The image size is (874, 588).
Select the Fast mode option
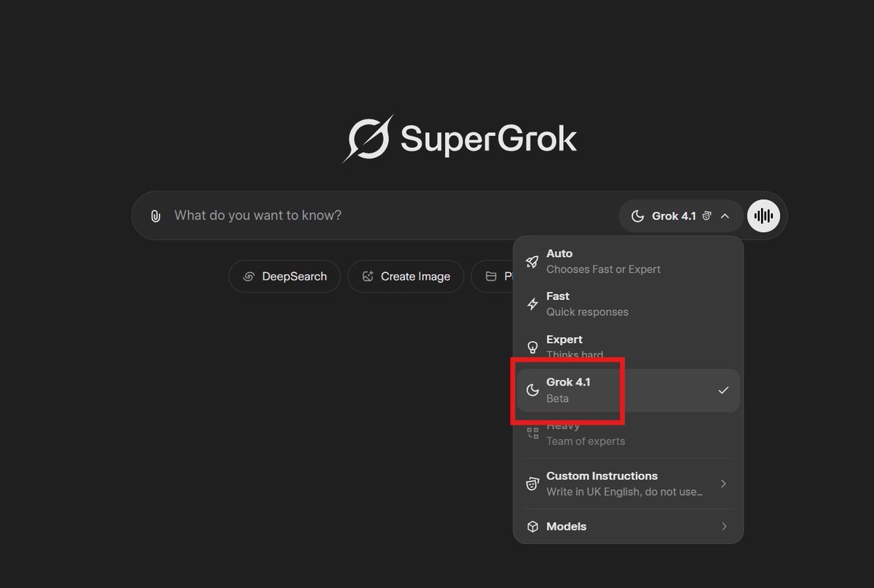628,303
